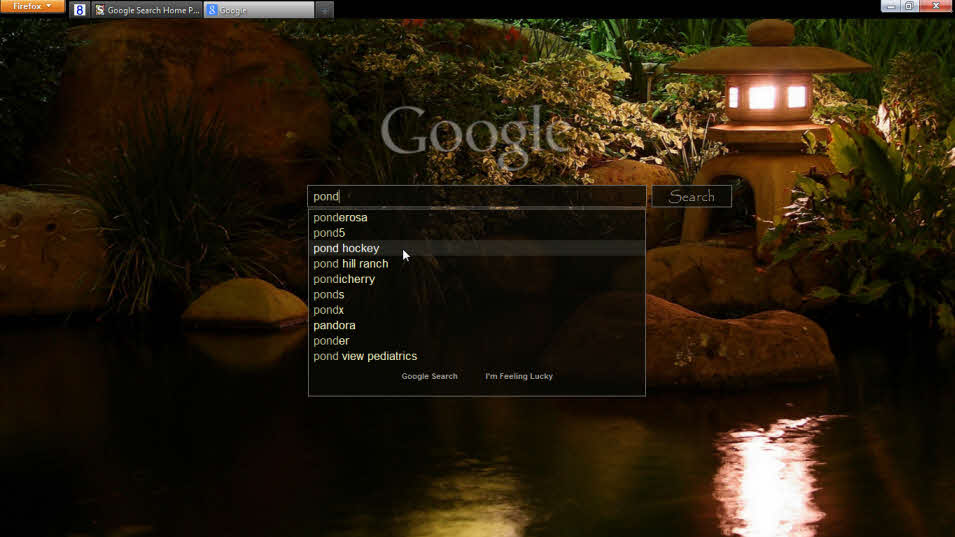955x537 pixels.
Task: Minimize the Firefox window
Action: click(x=891, y=5)
